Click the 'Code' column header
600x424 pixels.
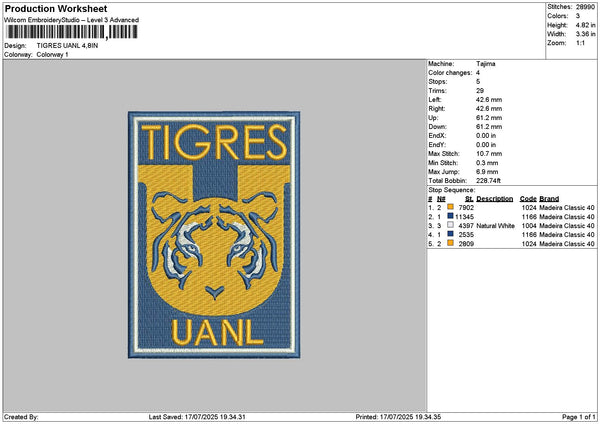click(x=528, y=199)
